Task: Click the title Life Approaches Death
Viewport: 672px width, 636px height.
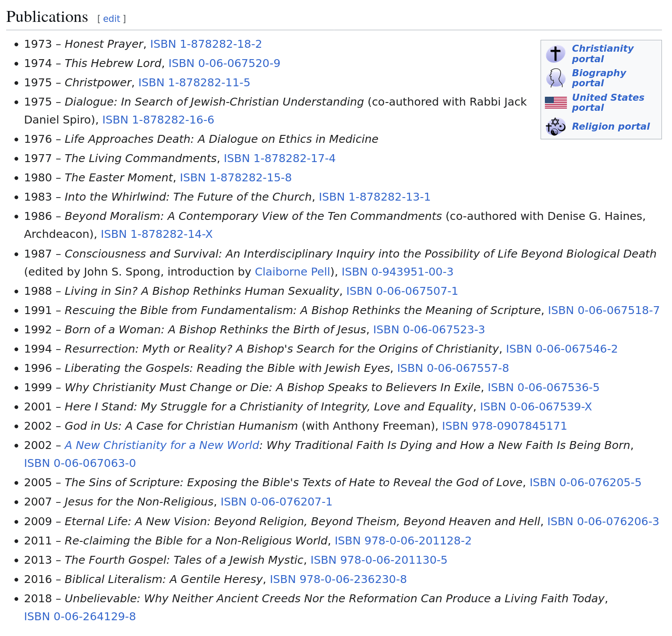Action: point(221,139)
